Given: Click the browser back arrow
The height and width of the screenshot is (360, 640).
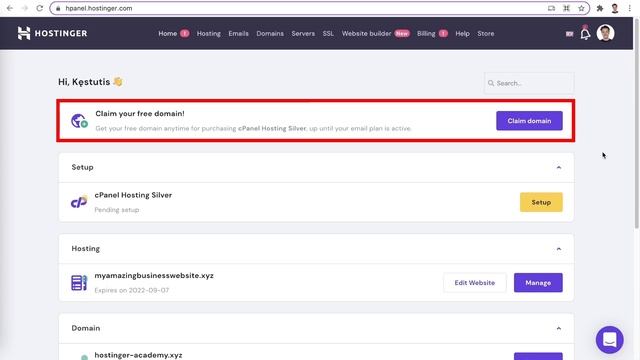Looking at the screenshot, I should 10,8.
